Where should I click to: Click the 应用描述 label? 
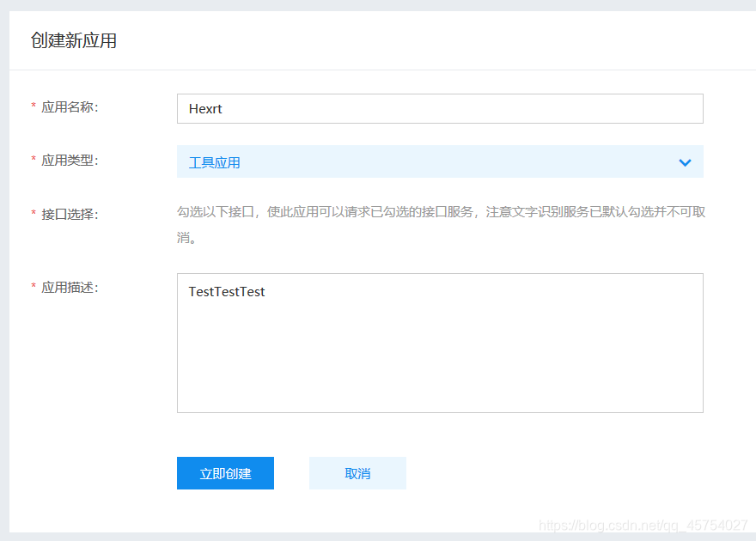(x=70, y=288)
